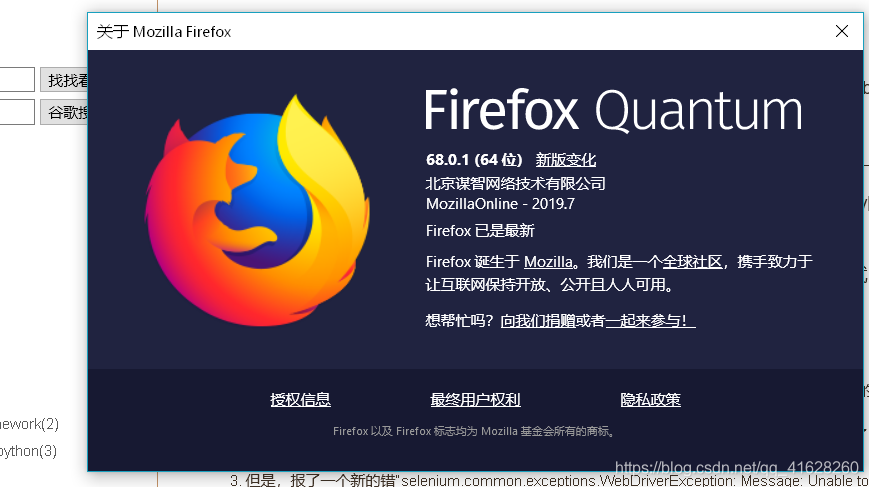This screenshot has width=869, height=487.
Task: Open 隐私政策 privacy policy link
Action: click(x=650, y=399)
